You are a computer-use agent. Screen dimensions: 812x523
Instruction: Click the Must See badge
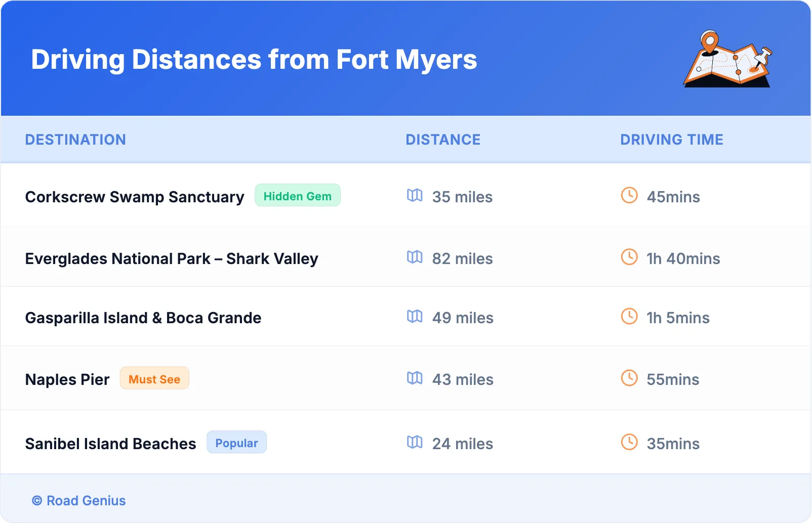point(154,378)
